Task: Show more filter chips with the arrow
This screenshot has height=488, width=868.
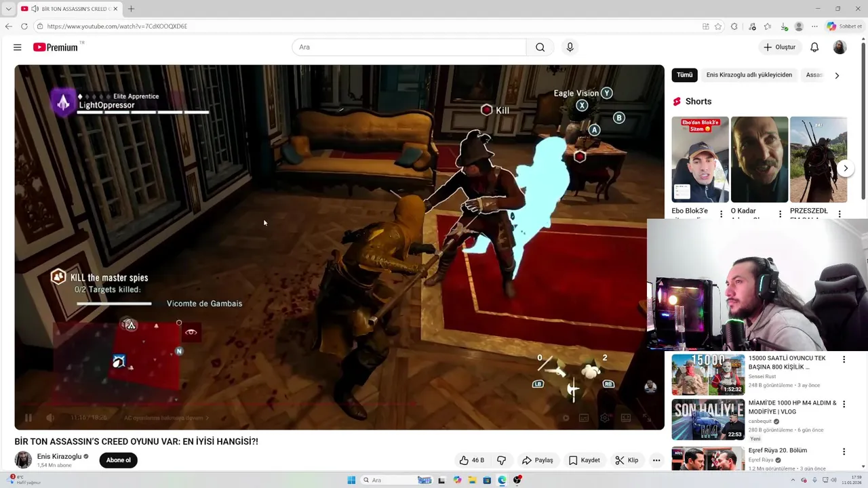Action: tap(837, 75)
